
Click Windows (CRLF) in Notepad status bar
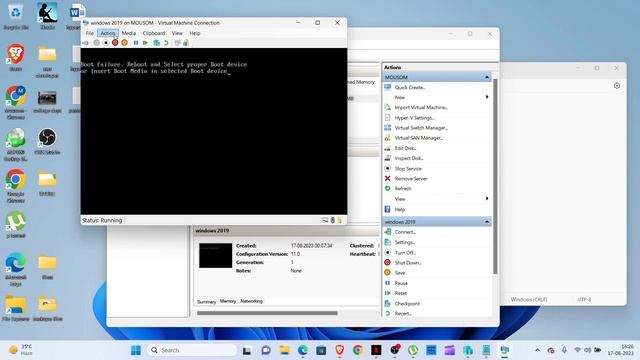(529, 300)
